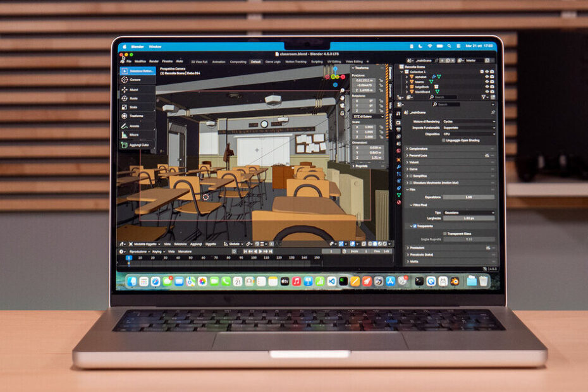Open the Modifica menu
The width and height of the screenshot is (588, 392).
[x=140, y=61]
